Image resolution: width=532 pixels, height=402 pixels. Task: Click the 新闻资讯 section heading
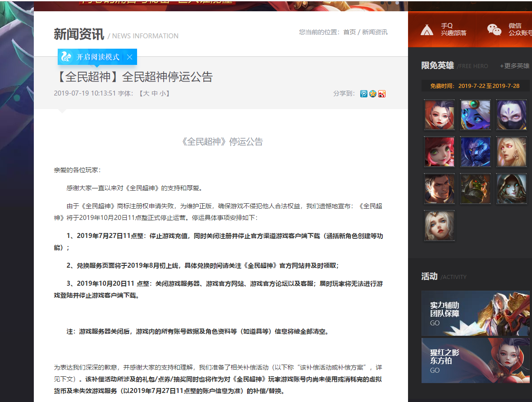[x=79, y=34]
